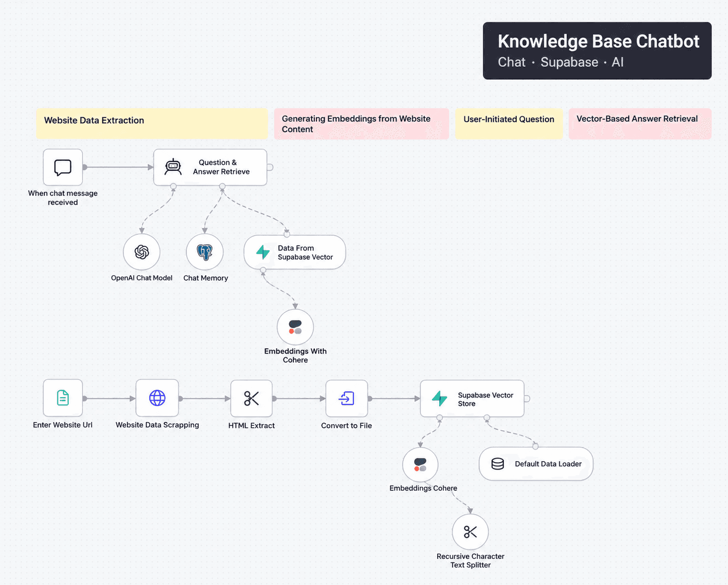The width and height of the screenshot is (728, 585).
Task: Click the Knowledge Base Chatbot title card
Action: tap(597, 50)
